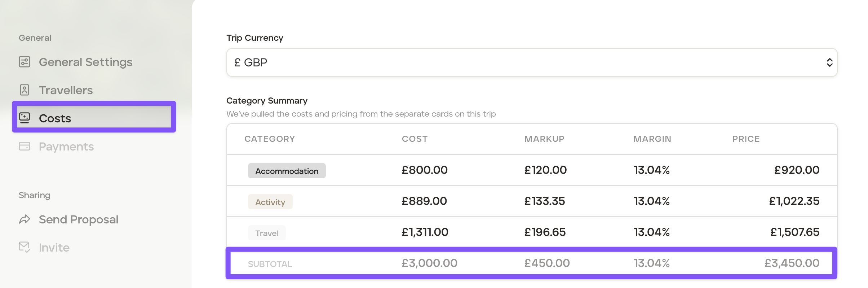
Task: Open Send Proposal in sidebar
Action: (x=79, y=219)
